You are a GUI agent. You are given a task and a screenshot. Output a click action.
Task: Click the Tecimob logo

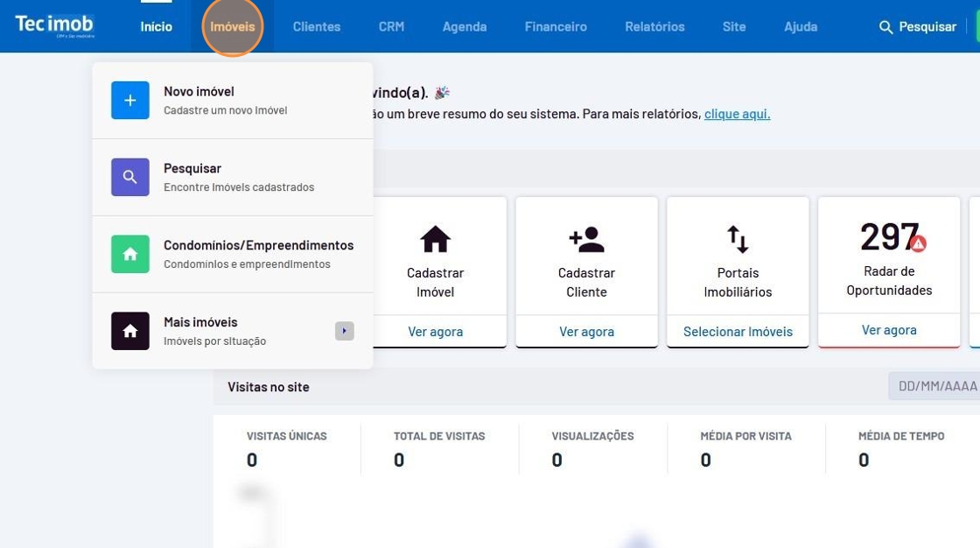point(54,25)
